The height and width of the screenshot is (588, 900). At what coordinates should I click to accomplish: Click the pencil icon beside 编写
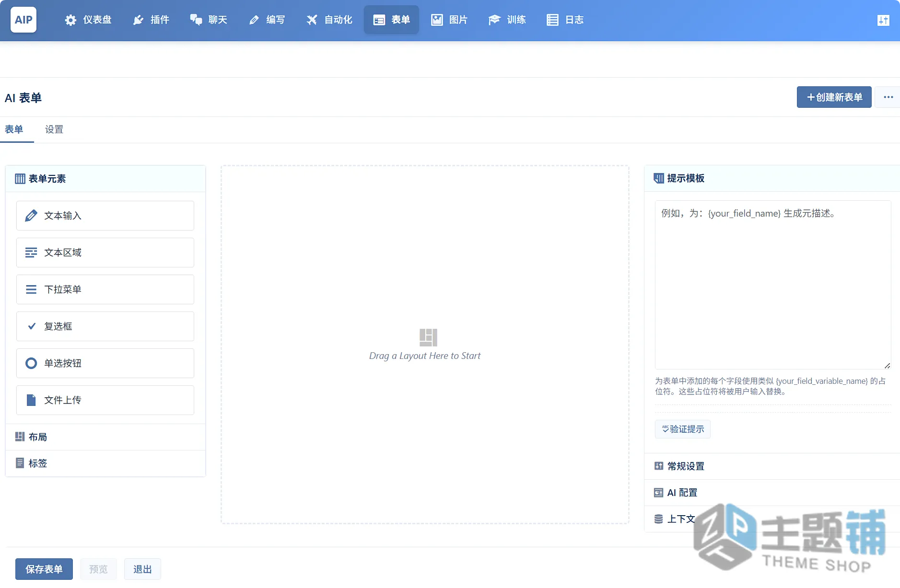point(254,20)
